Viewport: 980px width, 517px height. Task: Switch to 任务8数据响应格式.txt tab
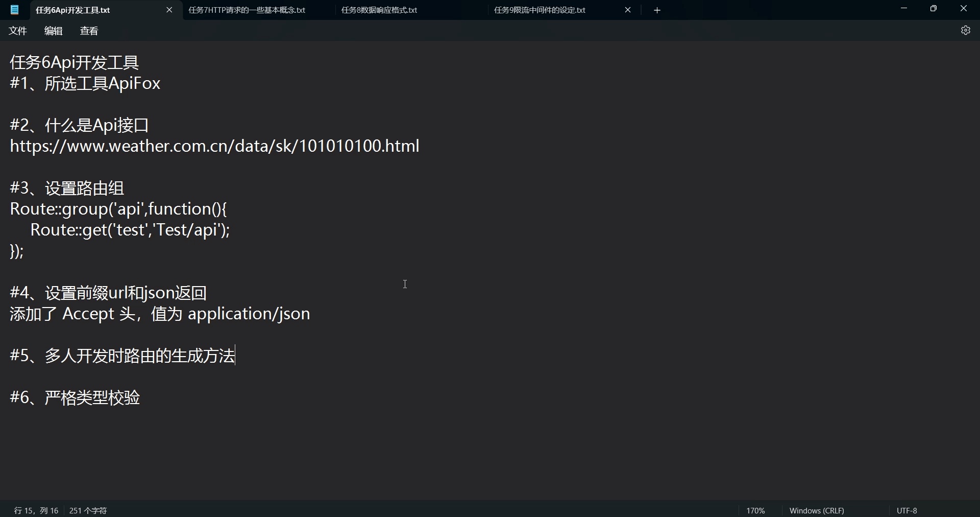(378, 10)
